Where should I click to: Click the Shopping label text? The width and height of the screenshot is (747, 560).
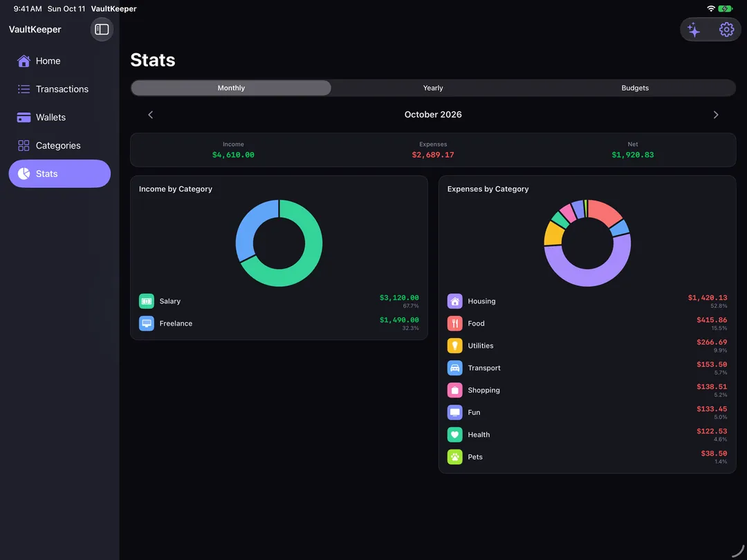483,391
